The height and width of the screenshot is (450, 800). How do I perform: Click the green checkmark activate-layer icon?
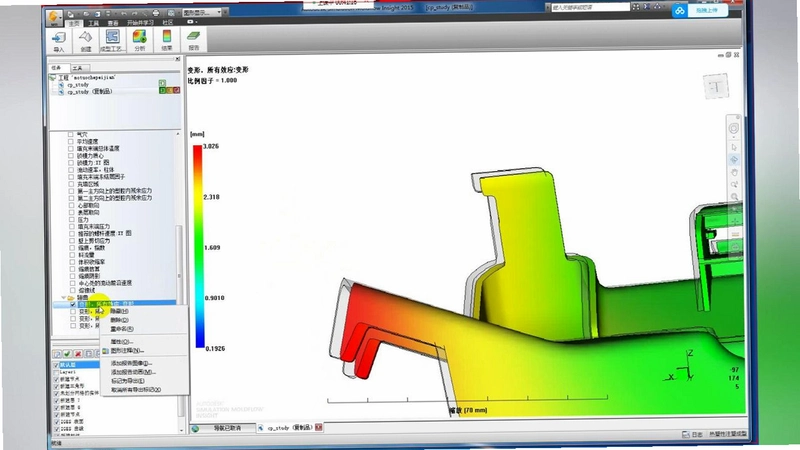coord(67,354)
